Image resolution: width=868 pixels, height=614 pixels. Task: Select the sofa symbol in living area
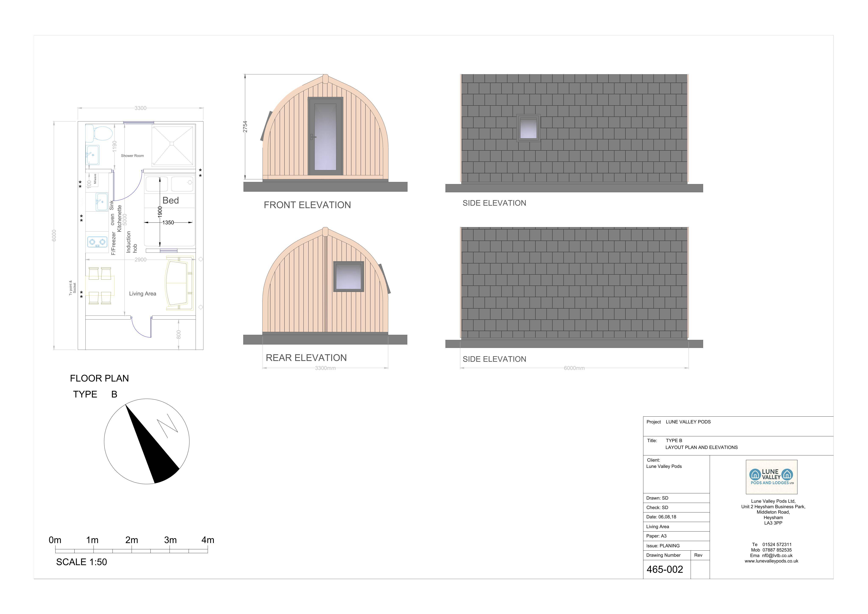pyautogui.click(x=179, y=283)
